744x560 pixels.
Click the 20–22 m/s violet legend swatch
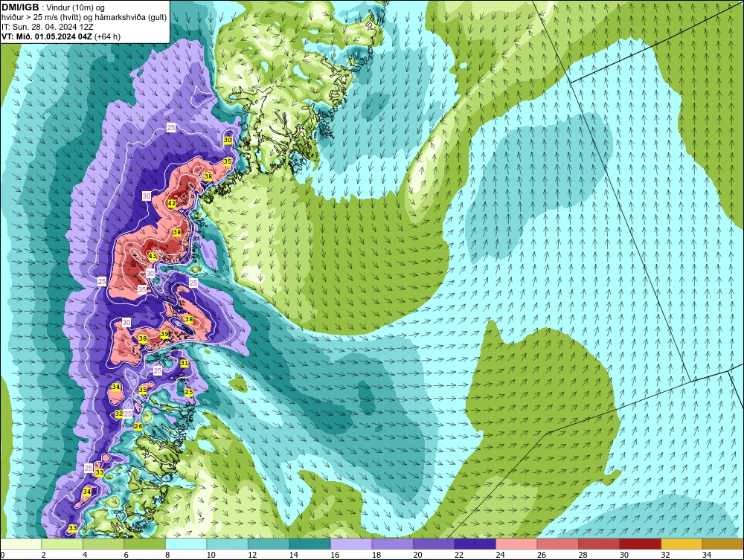click(434, 544)
